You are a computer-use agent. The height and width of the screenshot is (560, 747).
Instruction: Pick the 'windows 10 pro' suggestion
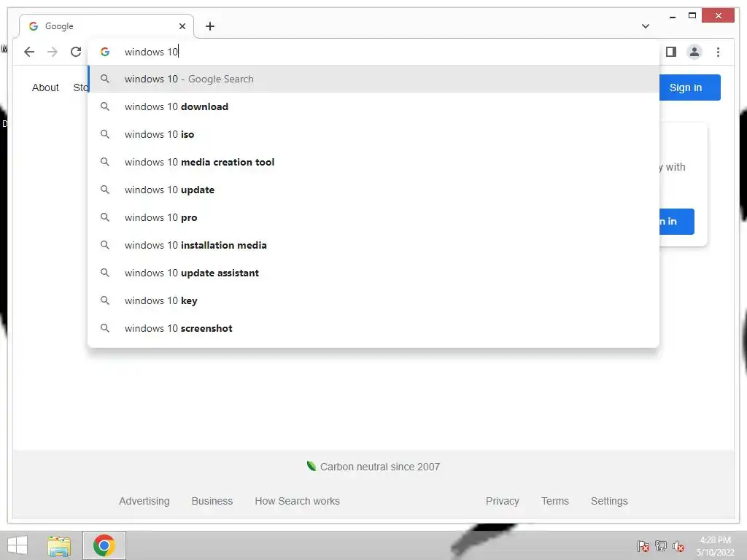[374, 217]
